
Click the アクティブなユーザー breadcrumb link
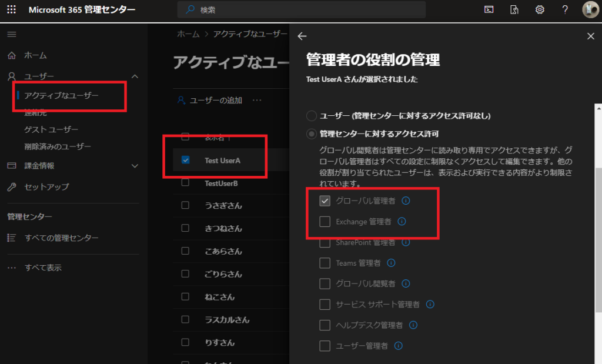[250, 34]
